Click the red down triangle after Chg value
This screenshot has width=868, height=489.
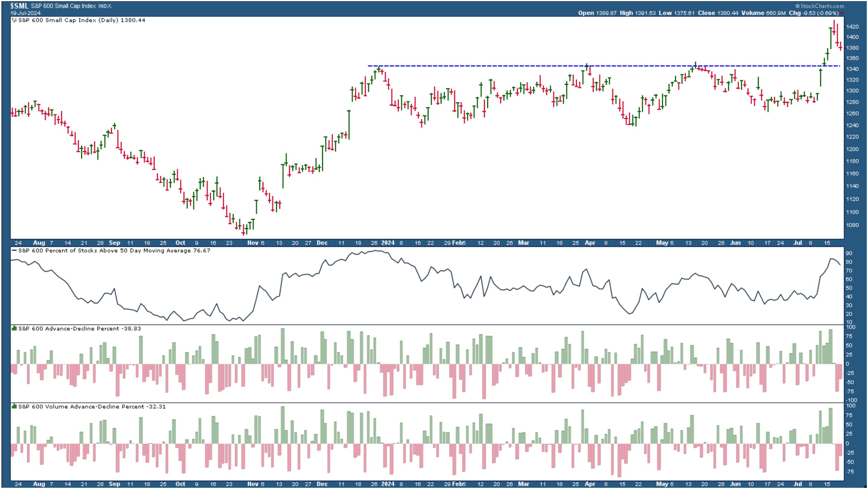pos(842,13)
